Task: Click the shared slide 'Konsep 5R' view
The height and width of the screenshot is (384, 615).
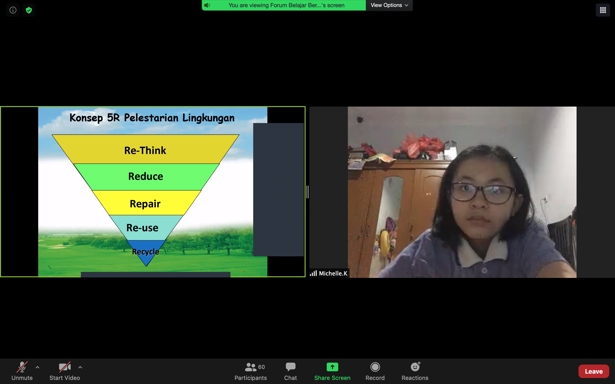Action: (153, 191)
